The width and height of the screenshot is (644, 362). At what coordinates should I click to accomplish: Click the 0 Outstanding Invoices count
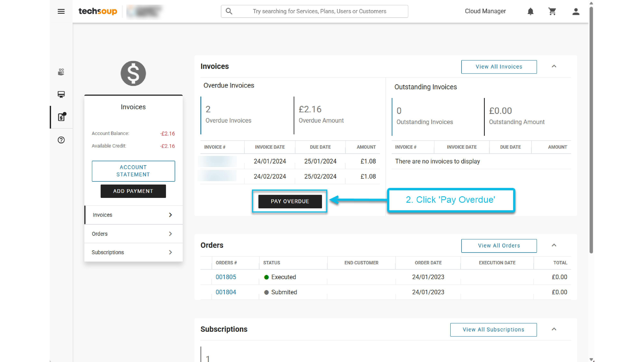(399, 111)
